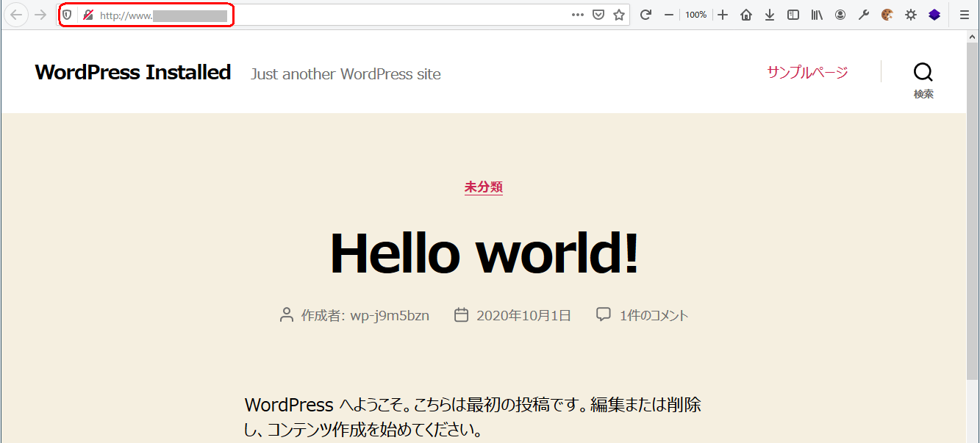Click the post paragraph starting WordPress へようこそ
The width and height of the screenshot is (980, 443).
tap(473, 417)
